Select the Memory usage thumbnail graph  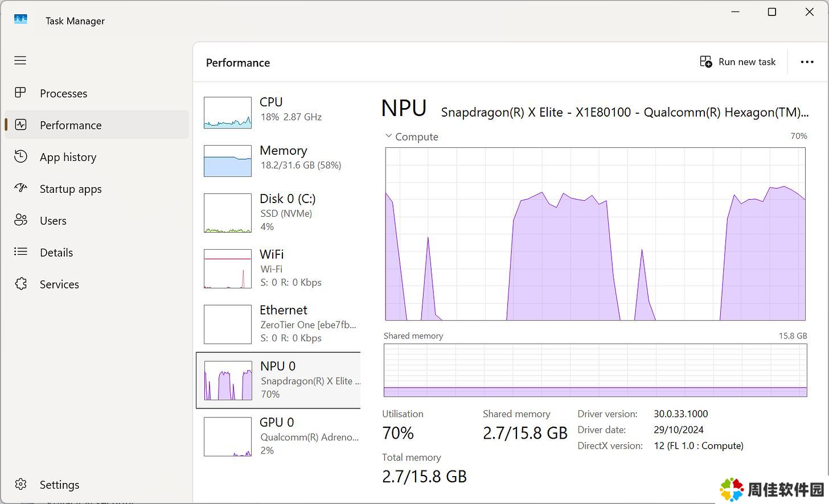coord(228,161)
